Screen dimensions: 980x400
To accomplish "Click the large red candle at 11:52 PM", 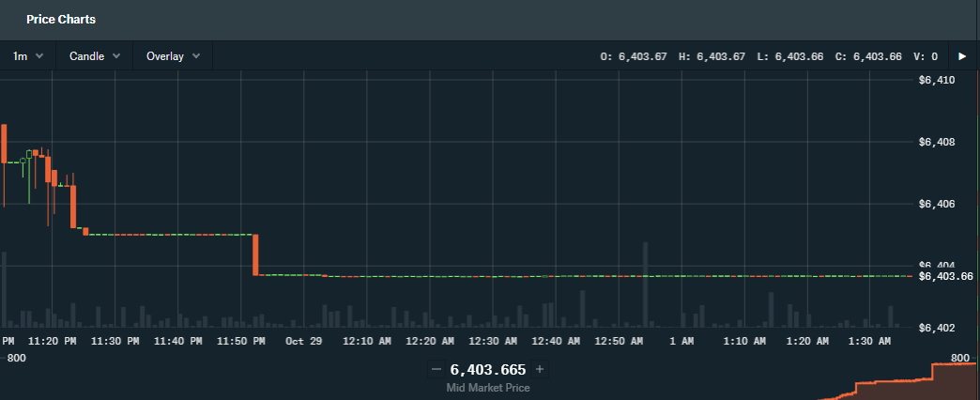I will tap(255, 255).
